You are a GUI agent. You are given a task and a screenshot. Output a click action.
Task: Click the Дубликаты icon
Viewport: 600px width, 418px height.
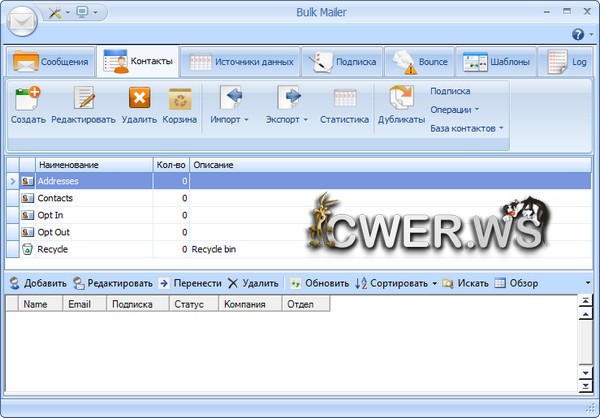click(x=401, y=98)
